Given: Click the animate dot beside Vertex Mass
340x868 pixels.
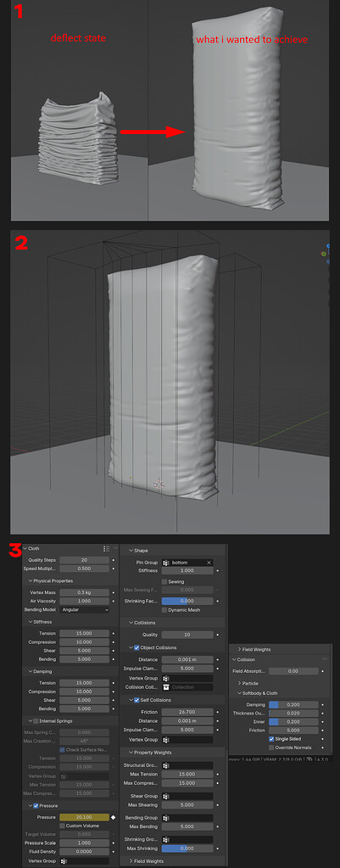Looking at the screenshot, I should (x=114, y=592).
